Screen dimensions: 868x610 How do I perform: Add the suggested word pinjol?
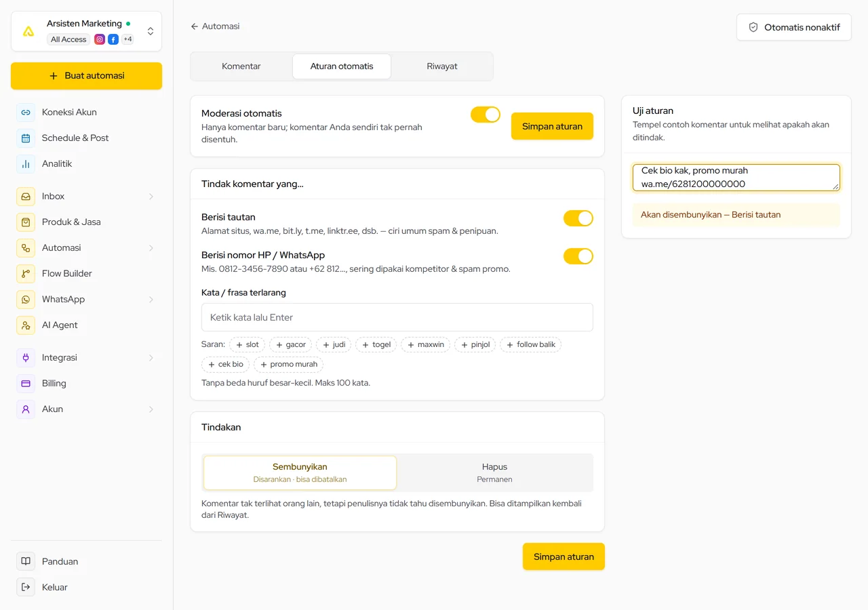(x=475, y=345)
